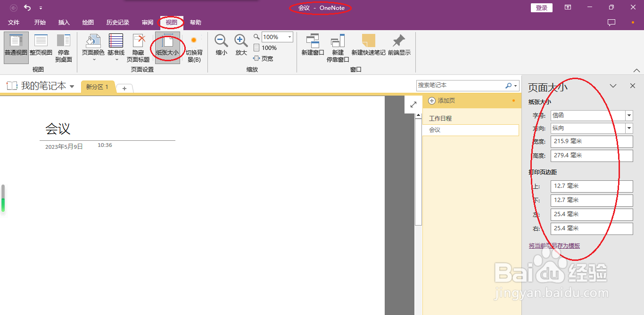Click the Back arrow in title bar

14,8
